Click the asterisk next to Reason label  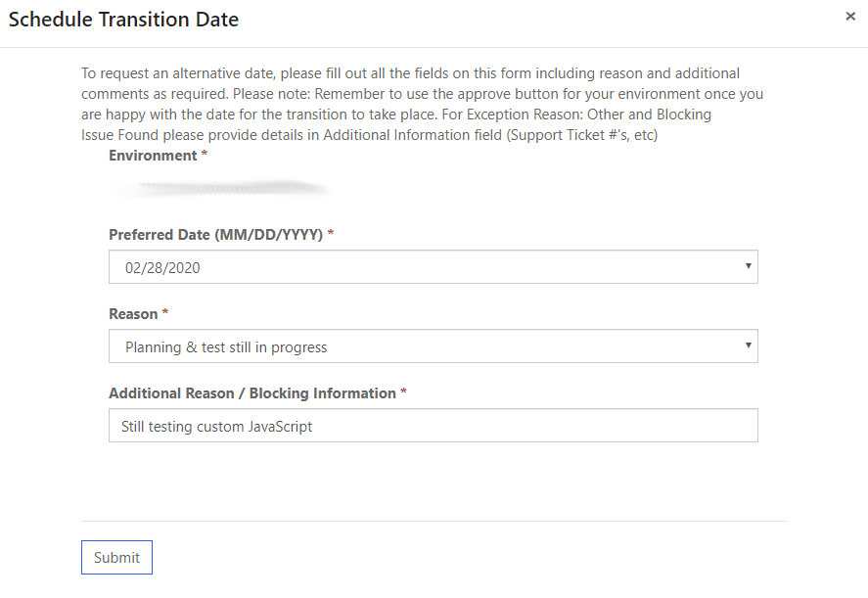(165, 313)
